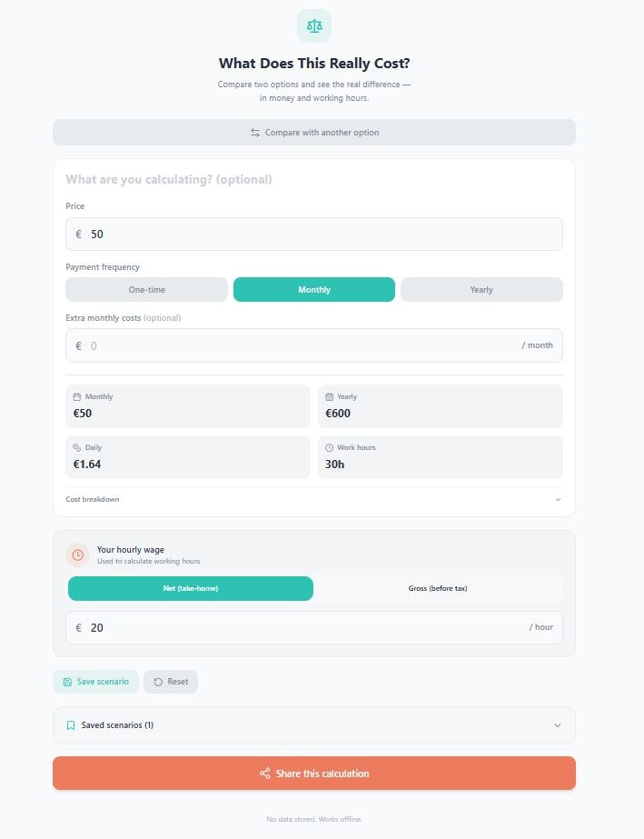This screenshot has width=644, height=839.
Task: Click the calendar icon beside the Yearly label
Action: [328, 396]
